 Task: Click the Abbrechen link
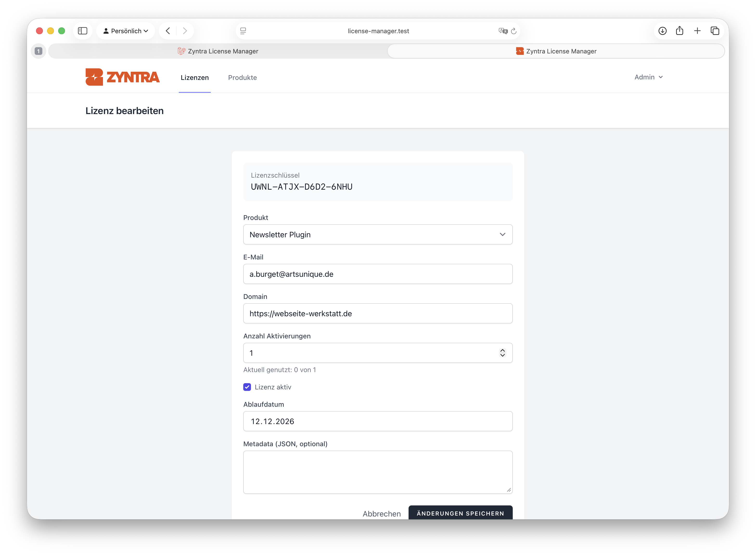click(x=382, y=514)
